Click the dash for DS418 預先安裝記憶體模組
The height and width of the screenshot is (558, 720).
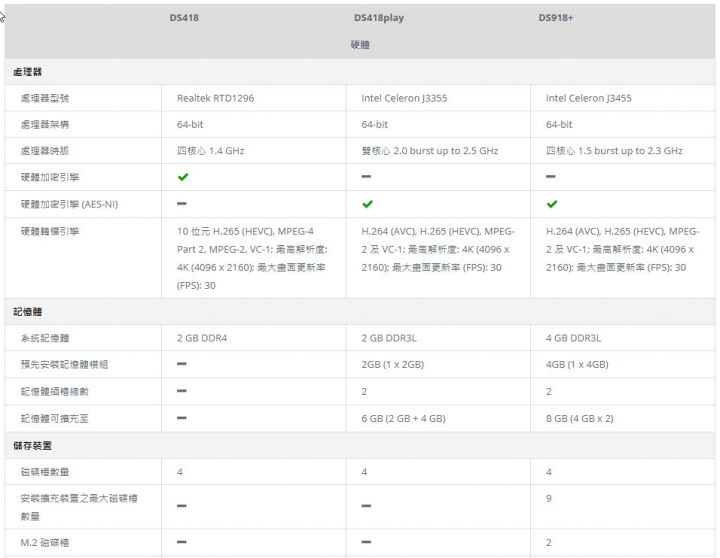coord(182,363)
